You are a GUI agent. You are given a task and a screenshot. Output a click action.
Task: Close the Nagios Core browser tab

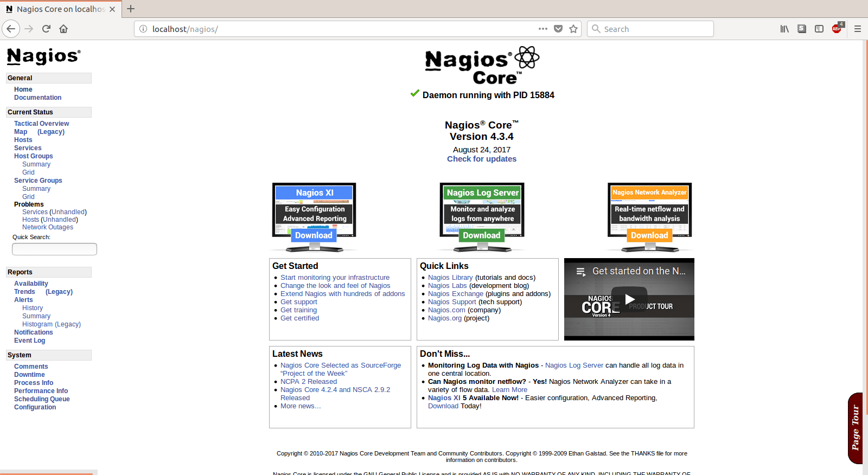(112, 9)
